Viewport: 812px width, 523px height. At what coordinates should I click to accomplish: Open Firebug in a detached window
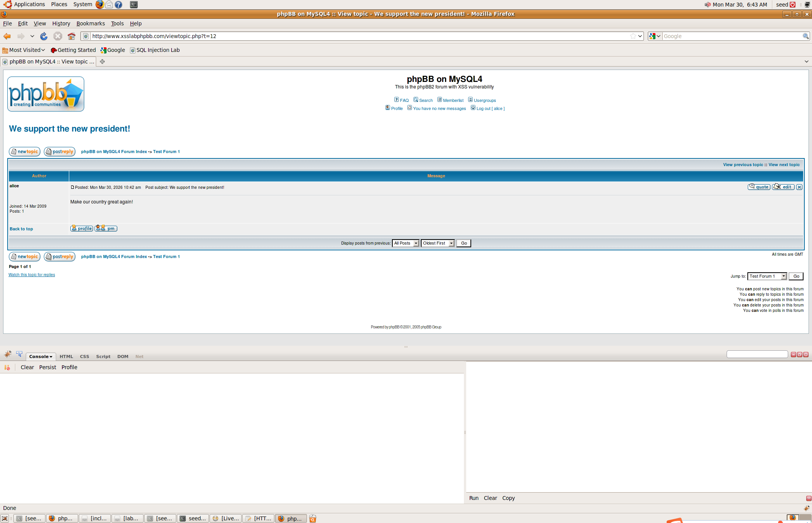[x=799, y=355]
